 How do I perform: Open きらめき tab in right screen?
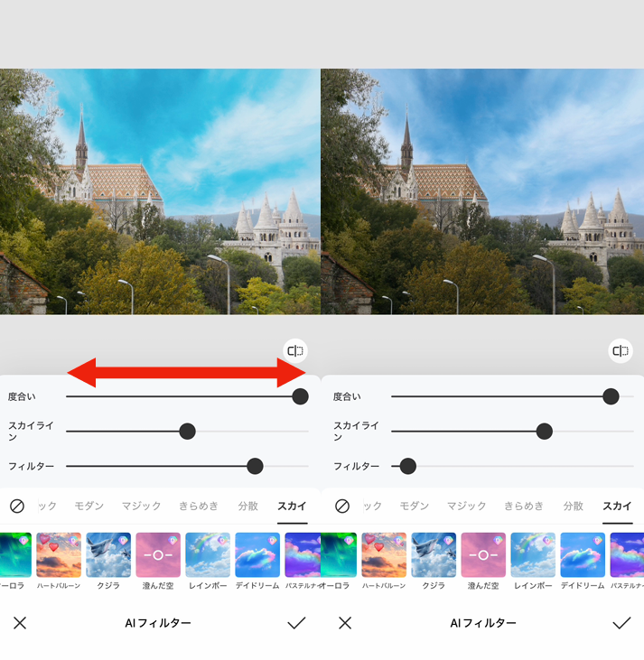click(x=524, y=506)
